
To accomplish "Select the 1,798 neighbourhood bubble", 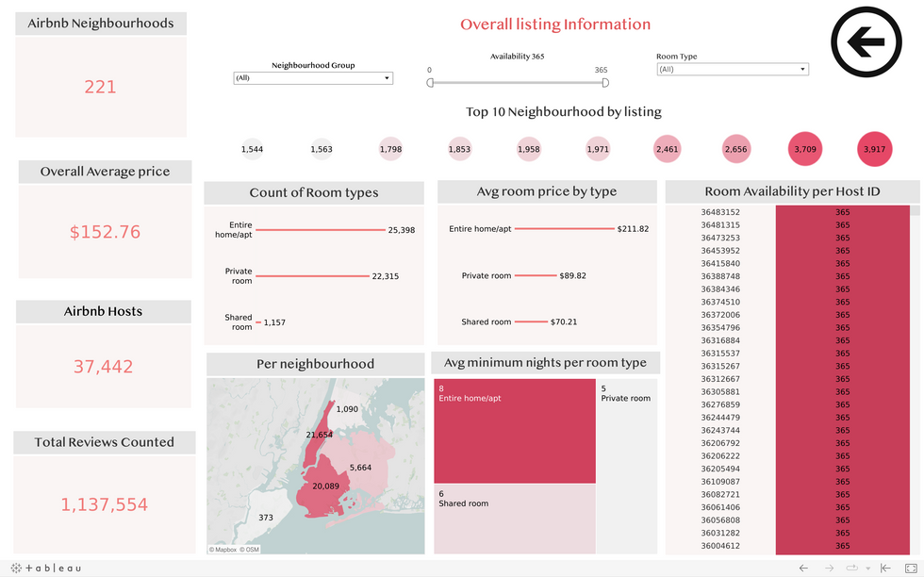I will [x=390, y=149].
